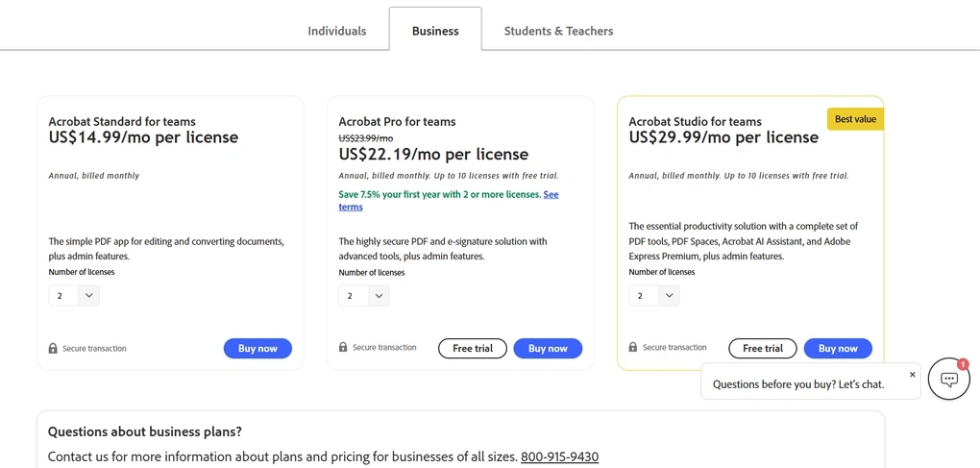Screen dimensions: 980x468
Task: Start Free trial of Acrobat Studio for teams
Action: click(763, 349)
